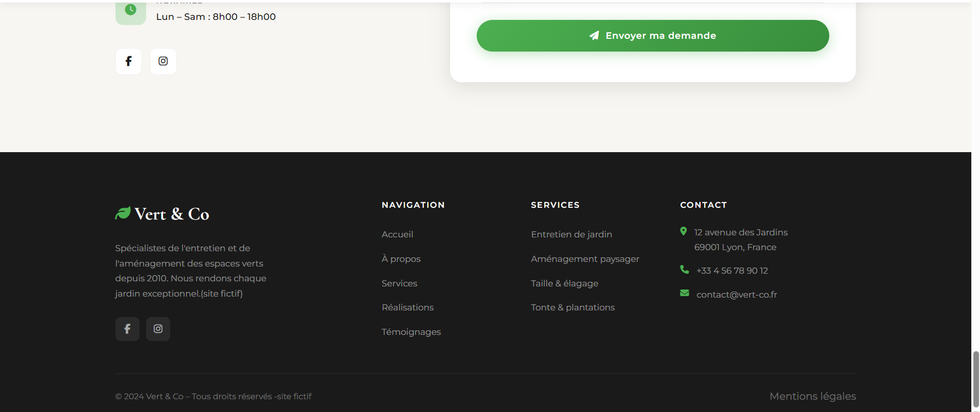The width and height of the screenshot is (980, 412).
Task: Open the À propos footer link
Action: (401, 259)
